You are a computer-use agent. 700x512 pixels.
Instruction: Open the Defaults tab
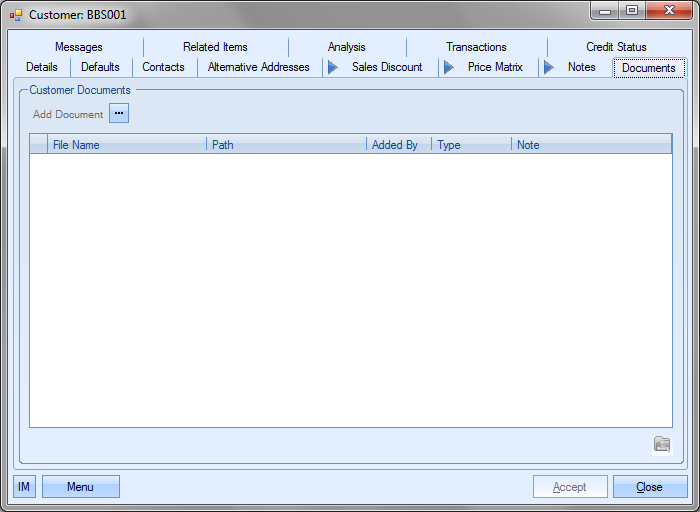(100, 68)
